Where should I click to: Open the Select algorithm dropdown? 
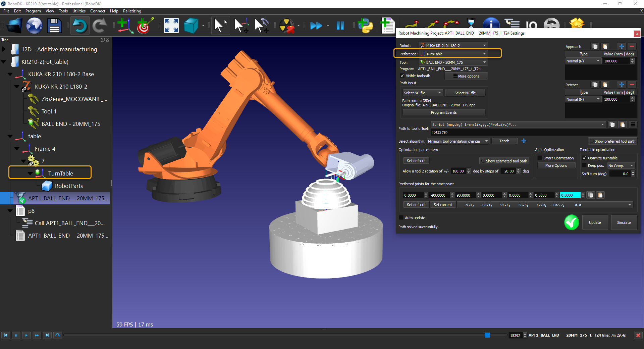(458, 141)
